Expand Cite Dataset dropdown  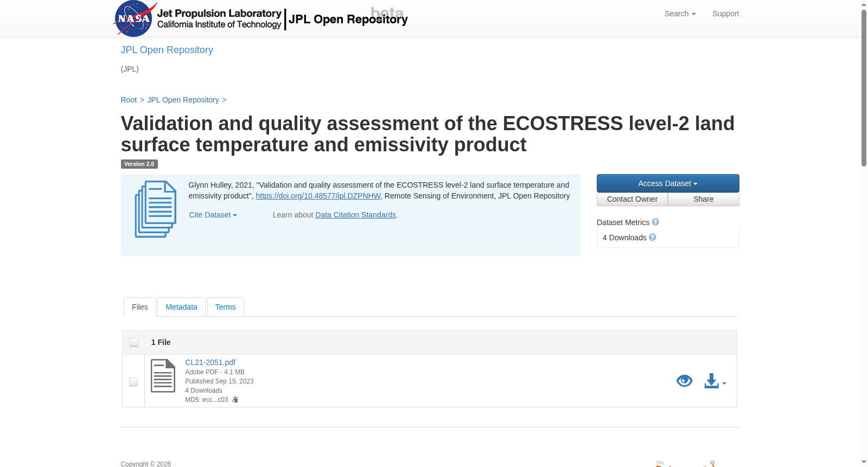pos(213,215)
